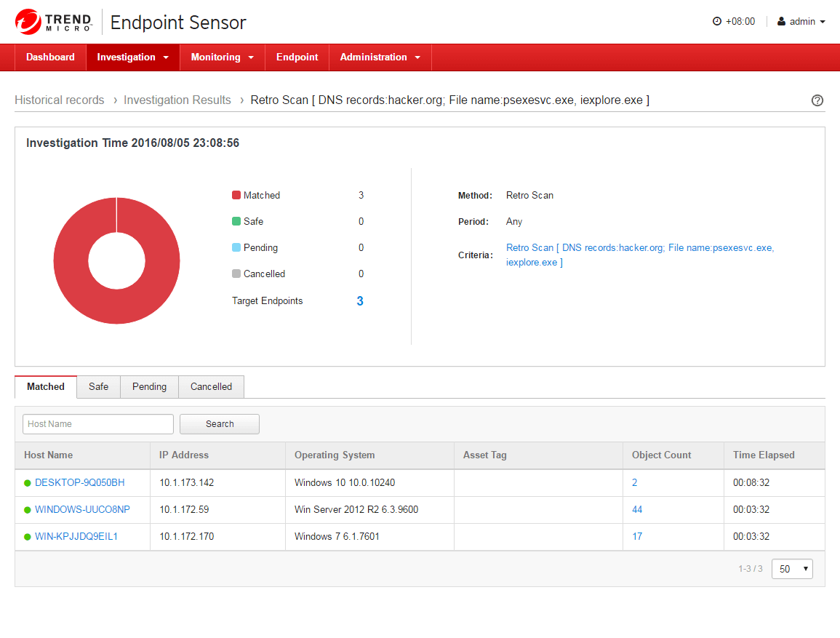This screenshot has width=840, height=638.
Task: Click green status dot for WIN-KPJJDQ9EIL1
Action: (x=28, y=537)
